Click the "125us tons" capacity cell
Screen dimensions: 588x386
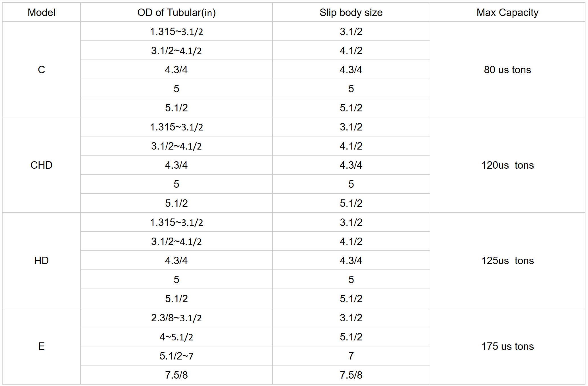click(x=507, y=260)
